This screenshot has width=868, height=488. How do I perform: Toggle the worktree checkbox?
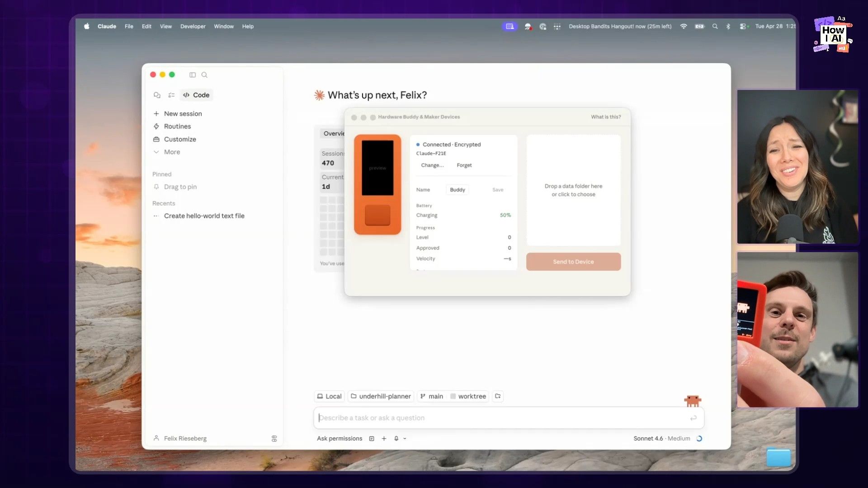tap(453, 396)
